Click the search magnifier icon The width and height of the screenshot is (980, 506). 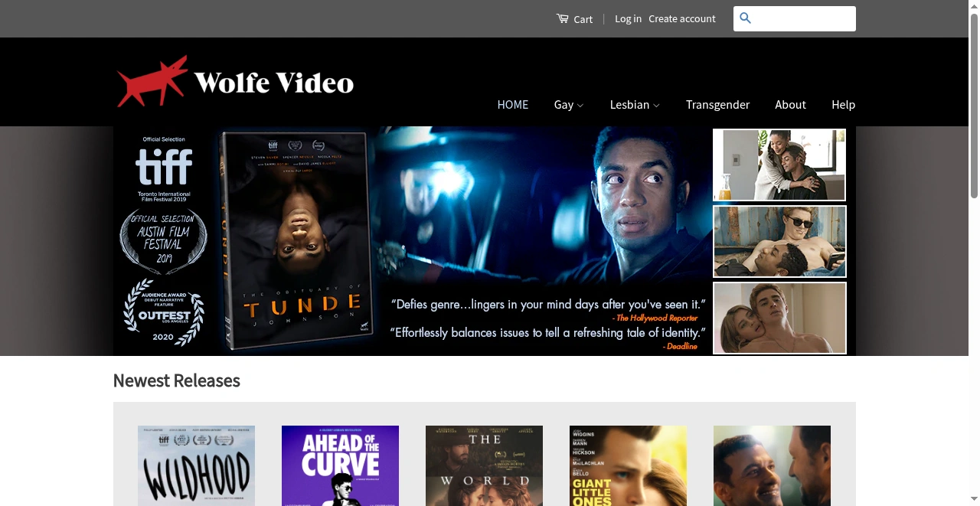click(x=745, y=18)
